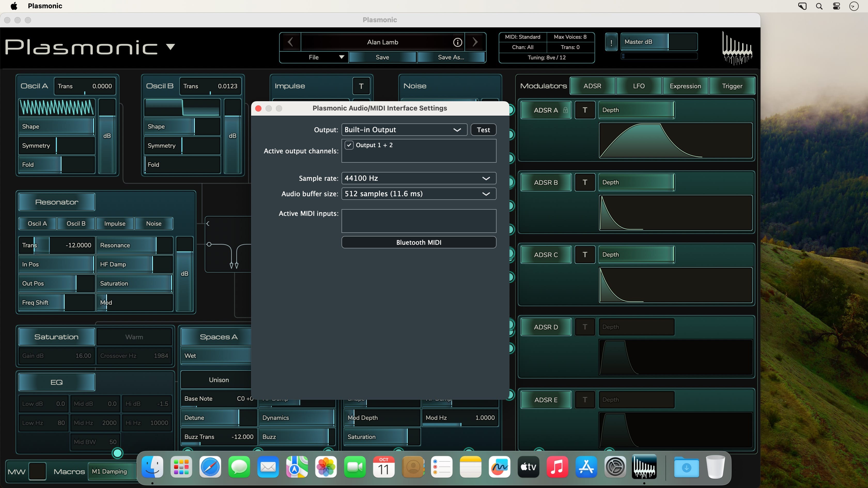Uncheck Output 1 + 2 checkbox
Image resolution: width=868 pixels, height=488 pixels.
tap(349, 145)
